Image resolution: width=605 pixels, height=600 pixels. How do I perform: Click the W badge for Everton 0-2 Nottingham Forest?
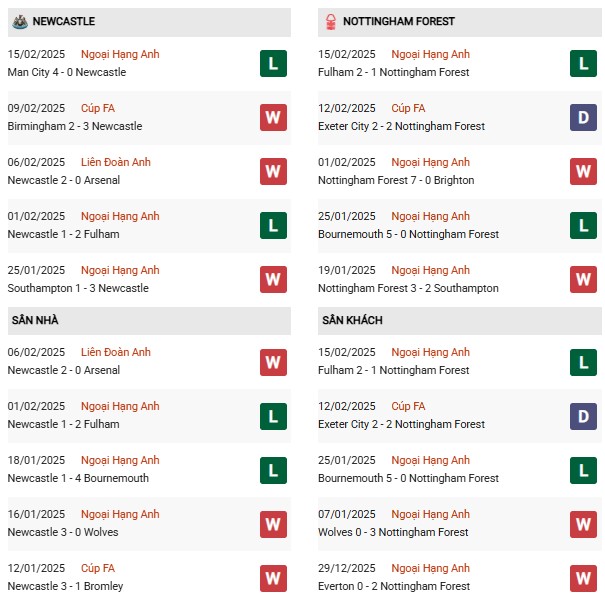(583, 578)
